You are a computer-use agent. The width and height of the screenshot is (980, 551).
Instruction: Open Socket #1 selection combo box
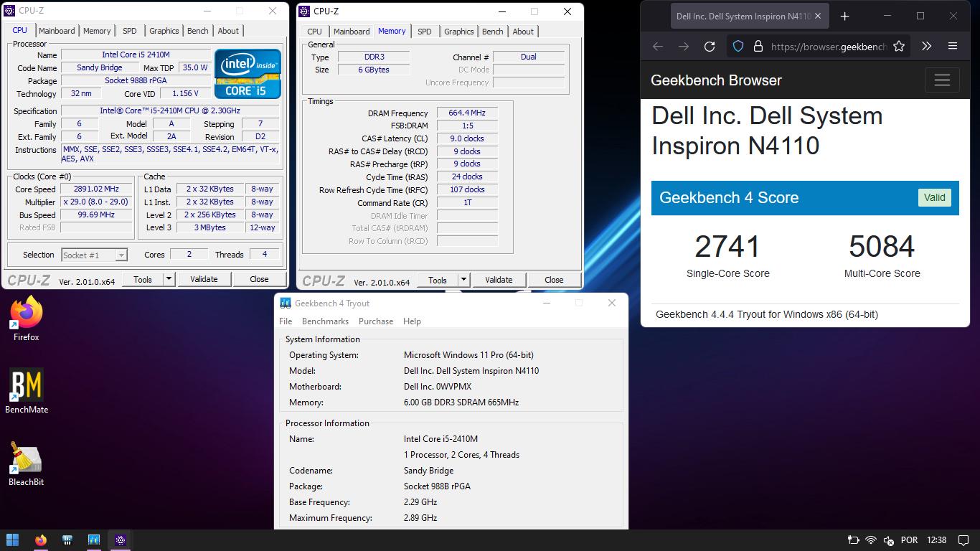pos(94,255)
